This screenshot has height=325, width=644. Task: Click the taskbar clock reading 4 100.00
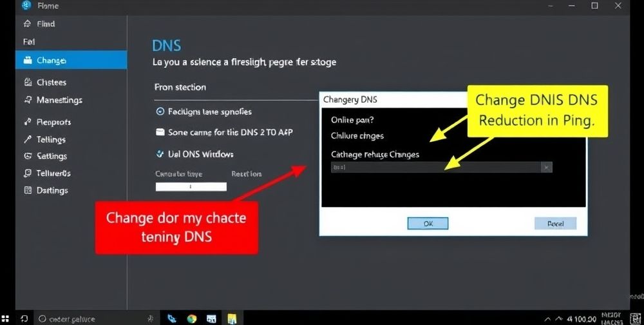click(x=582, y=319)
